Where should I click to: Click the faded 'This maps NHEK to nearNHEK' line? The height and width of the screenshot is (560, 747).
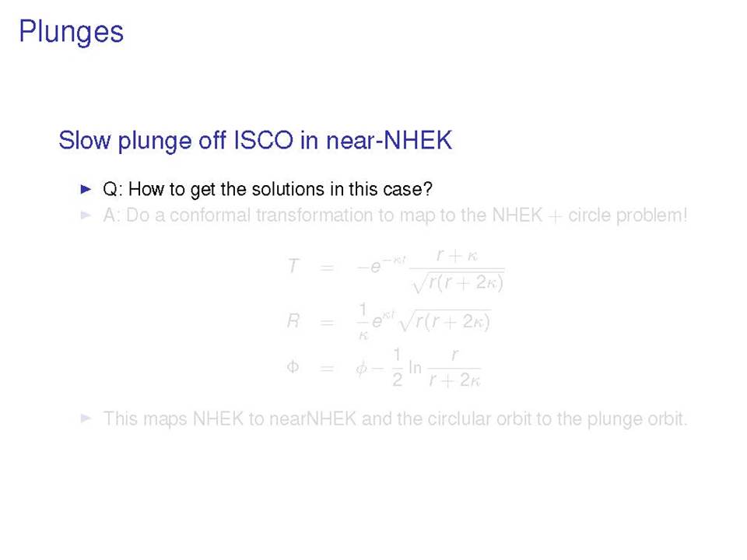click(395, 418)
